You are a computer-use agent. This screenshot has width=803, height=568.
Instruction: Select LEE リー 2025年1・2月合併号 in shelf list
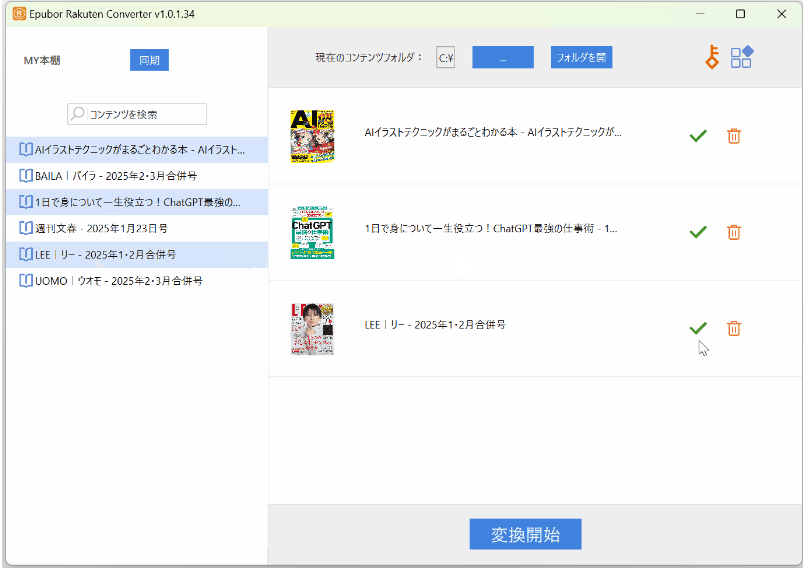pos(137,255)
